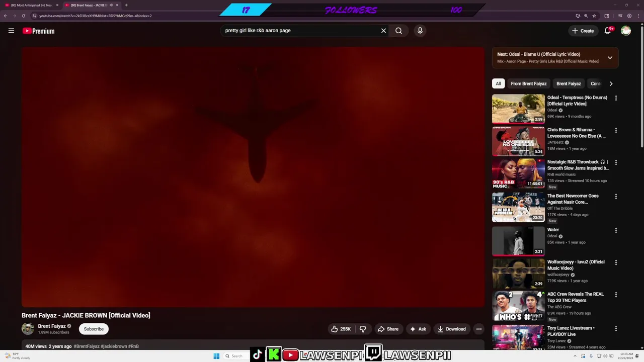Click the #jackiebrown hashtag
Viewport: 644px width, 362px height.
tap(114, 346)
